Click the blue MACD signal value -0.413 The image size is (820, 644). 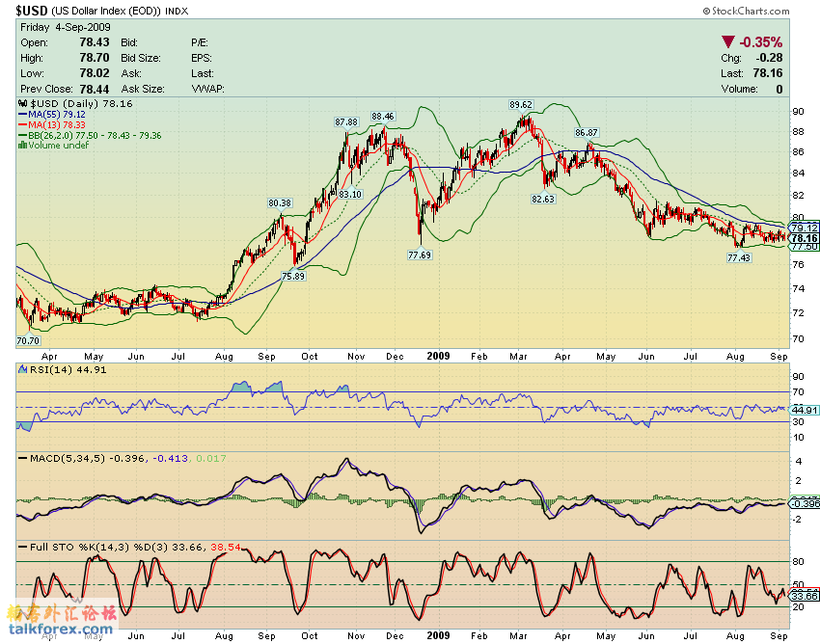coord(170,458)
